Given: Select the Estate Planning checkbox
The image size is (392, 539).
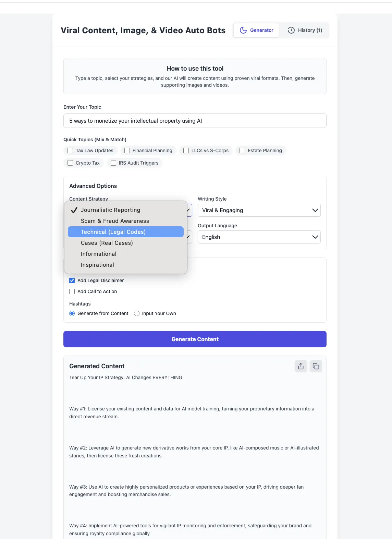Looking at the screenshot, I should 242,151.
